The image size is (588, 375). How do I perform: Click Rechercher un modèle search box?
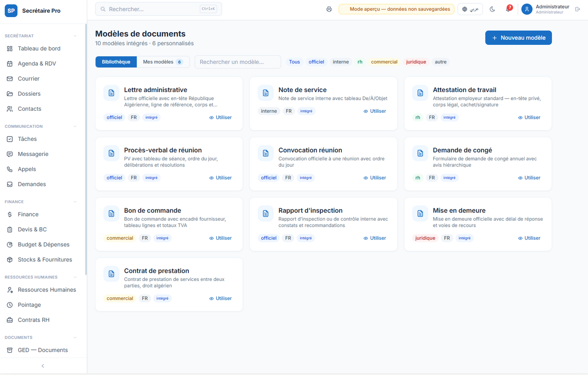click(238, 62)
